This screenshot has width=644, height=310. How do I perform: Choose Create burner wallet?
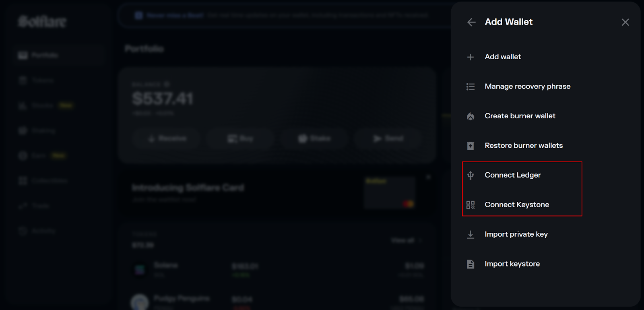pyautogui.click(x=520, y=116)
